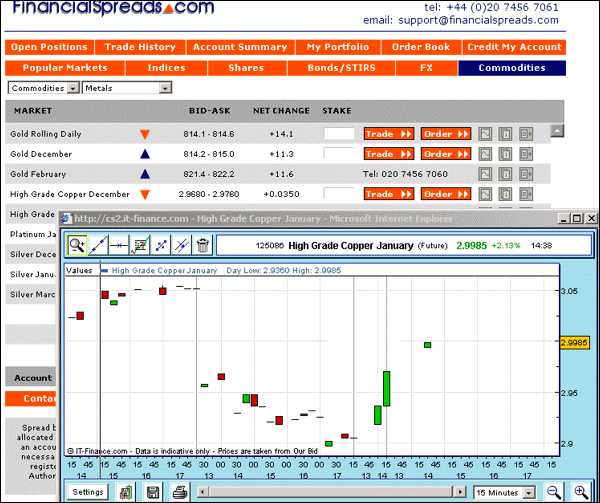Open the info icon for Gold December
The height and width of the screenshot is (503, 600).
[x=505, y=154]
